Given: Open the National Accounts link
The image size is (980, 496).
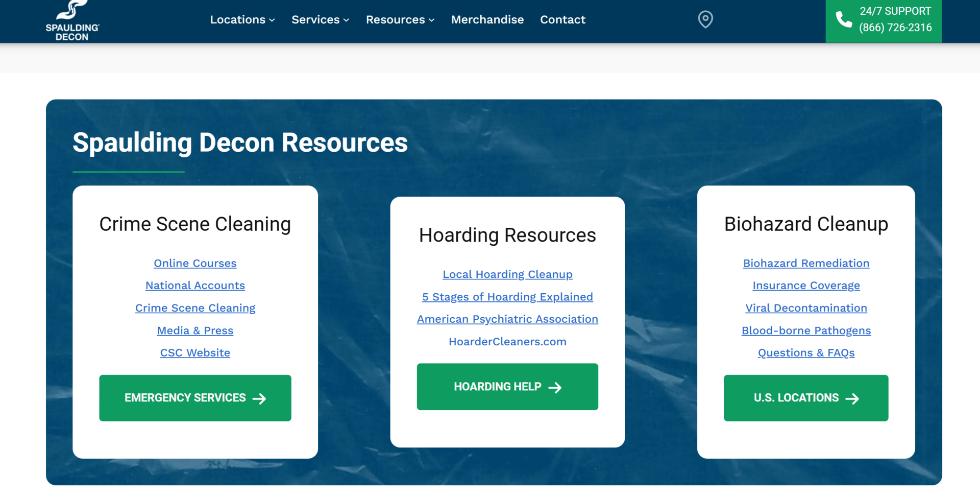Looking at the screenshot, I should coord(195,286).
